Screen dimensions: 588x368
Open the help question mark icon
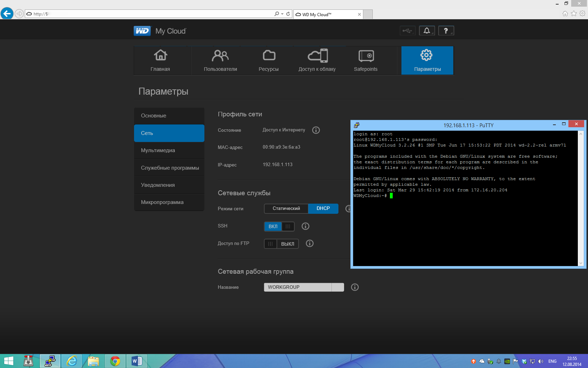coord(446,31)
